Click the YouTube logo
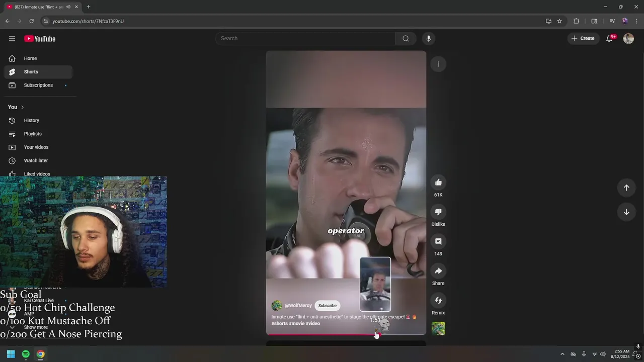Screen dimensions: 644x362 40,39
